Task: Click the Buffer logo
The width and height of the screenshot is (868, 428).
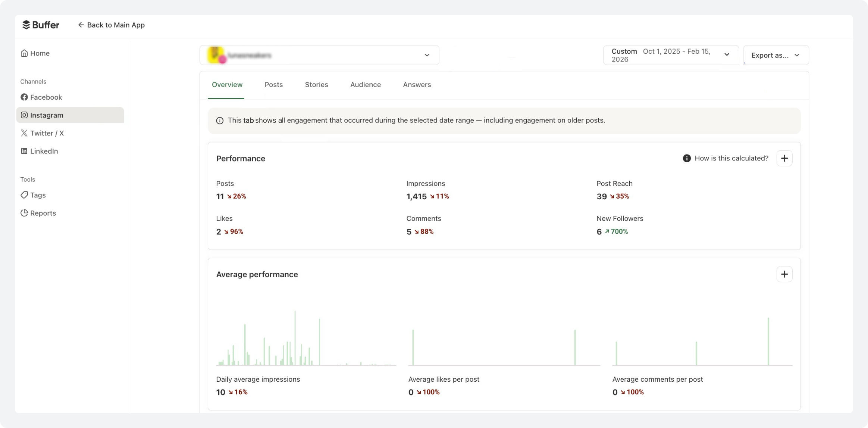Action: (x=41, y=25)
